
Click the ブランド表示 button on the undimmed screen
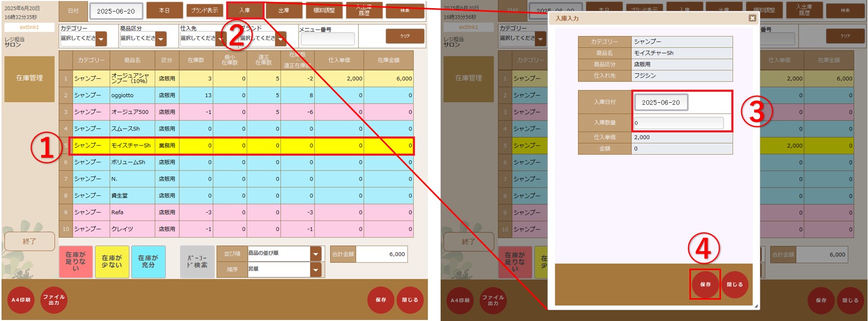coord(205,10)
